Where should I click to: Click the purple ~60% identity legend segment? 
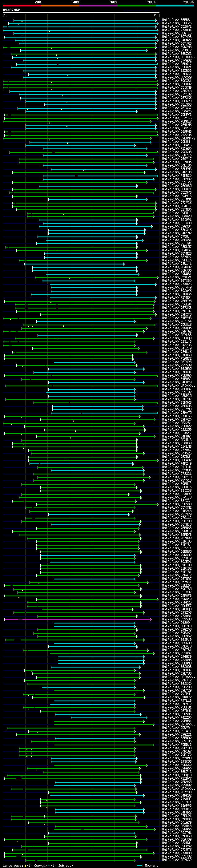[98, 6]
